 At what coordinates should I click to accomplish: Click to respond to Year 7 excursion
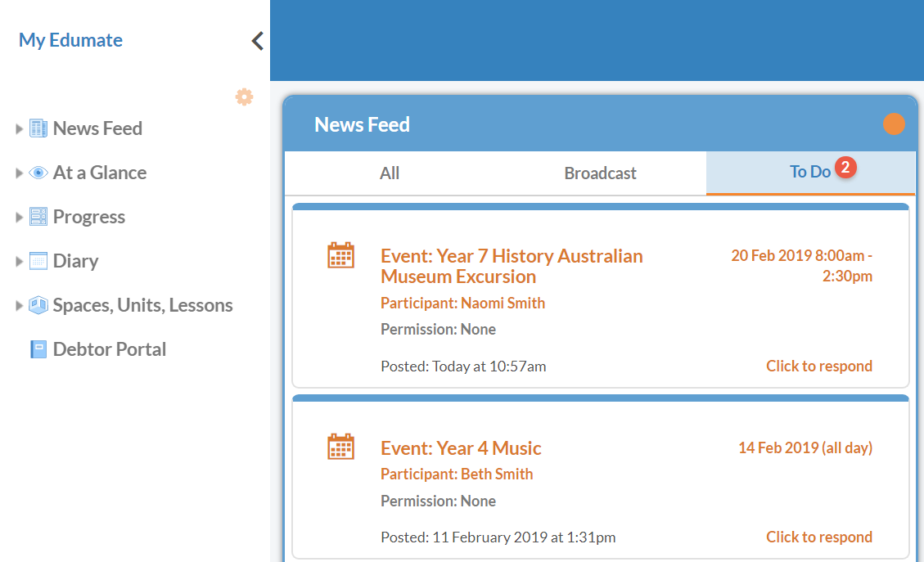(x=818, y=366)
